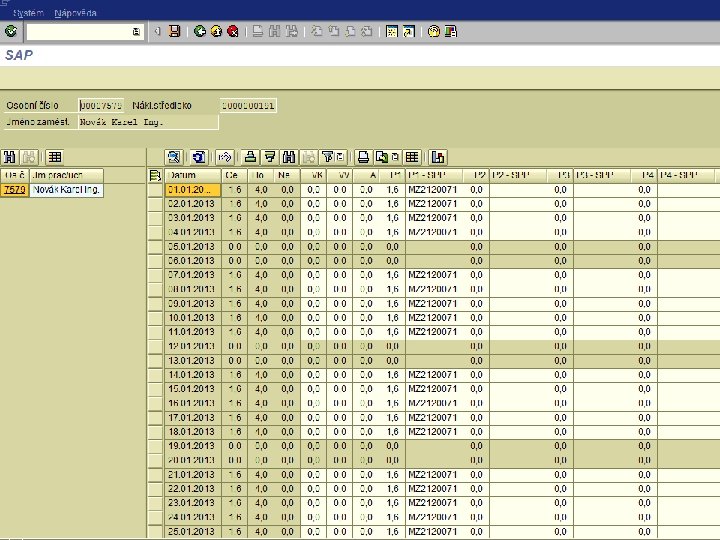
Task: Click the red Cancel icon
Action: point(232,32)
